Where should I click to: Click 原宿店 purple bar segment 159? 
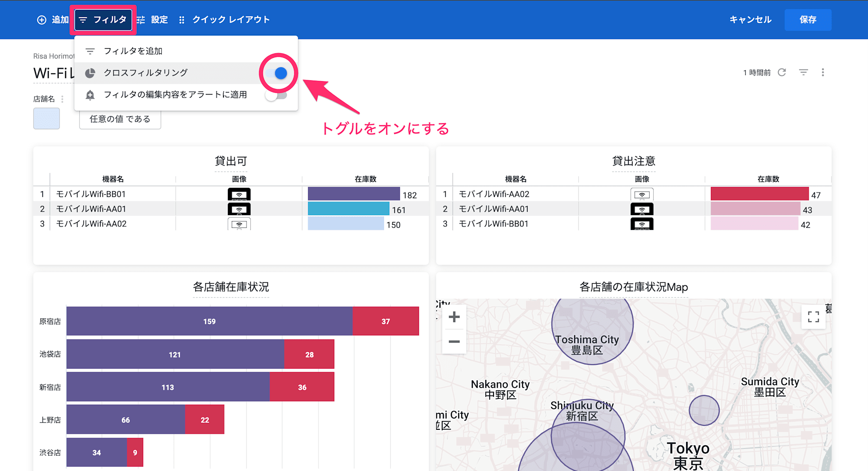point(210,321)
